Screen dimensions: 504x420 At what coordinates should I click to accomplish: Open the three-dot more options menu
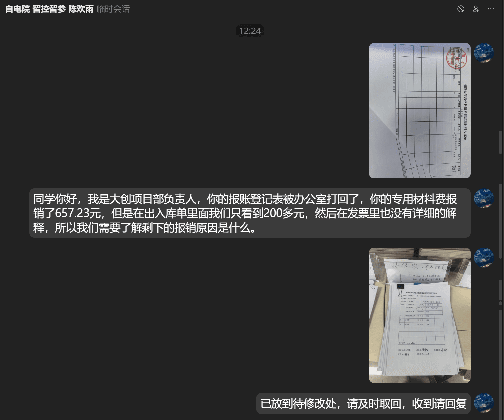tap(491, 9)
